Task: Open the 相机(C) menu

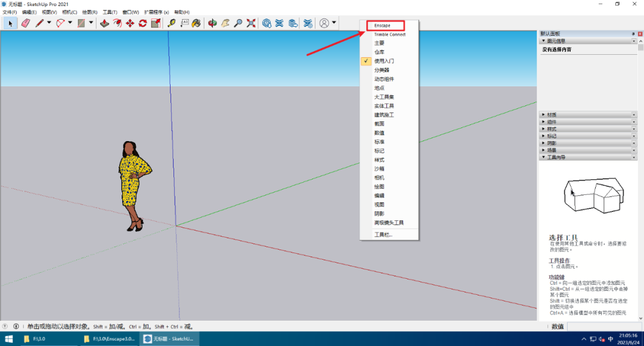Action: point(69,12)
